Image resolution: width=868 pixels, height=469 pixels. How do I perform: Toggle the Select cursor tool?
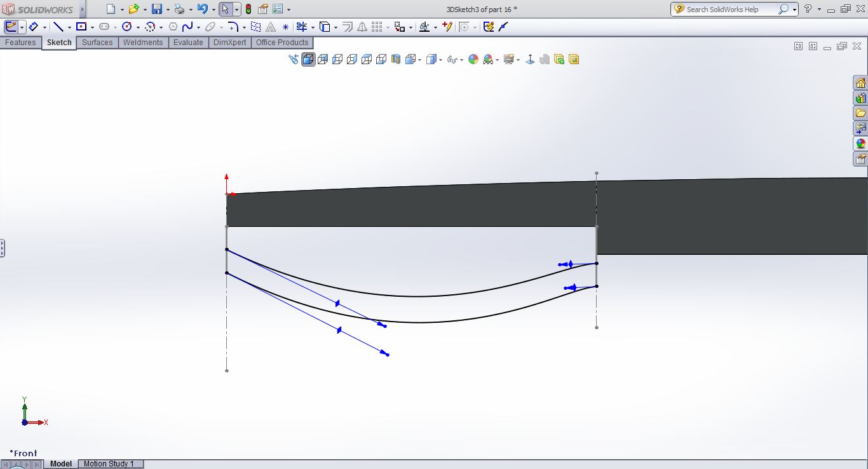tap(225, 9)
